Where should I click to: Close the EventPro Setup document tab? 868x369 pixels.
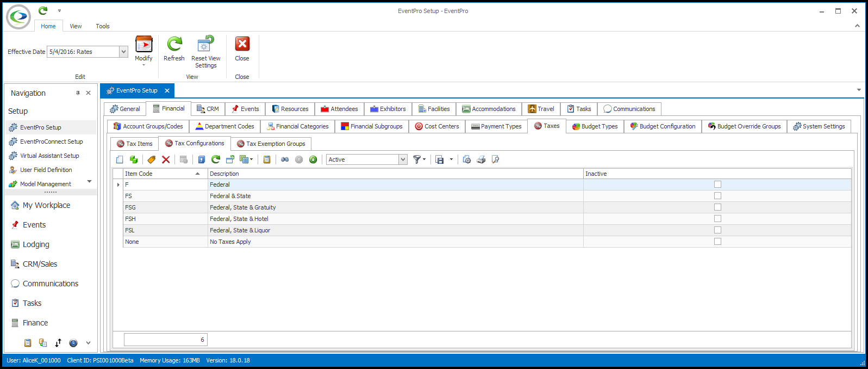pyautogui.click(x=167, y=91)
